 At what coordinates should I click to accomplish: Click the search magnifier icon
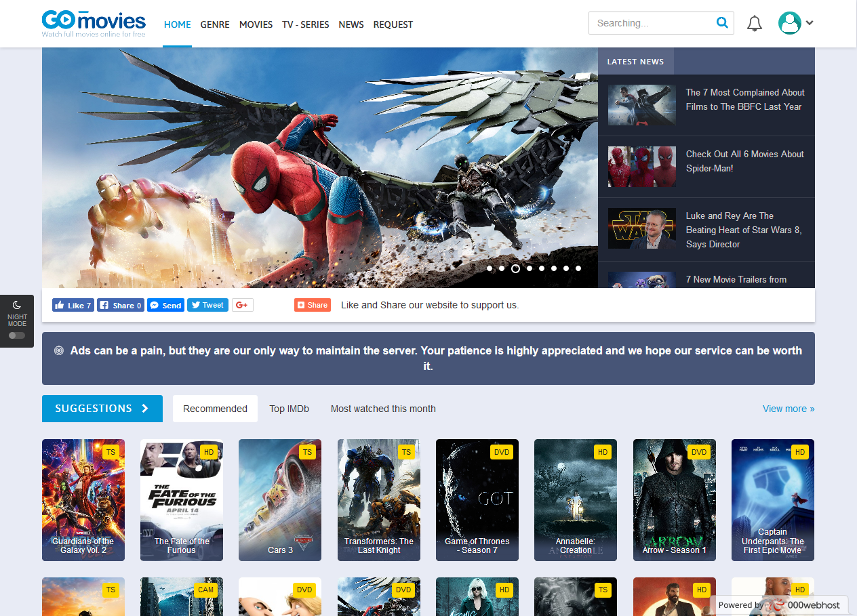click(x=722, y=23)
